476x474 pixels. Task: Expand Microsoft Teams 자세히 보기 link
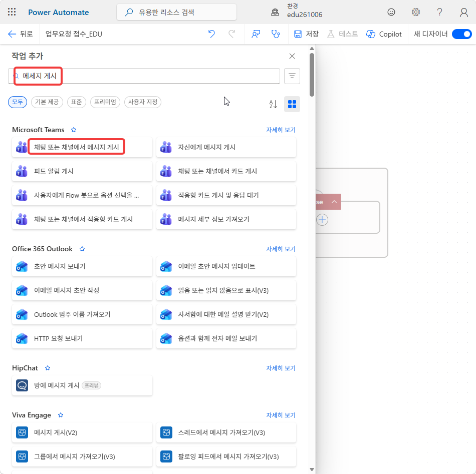281,130
